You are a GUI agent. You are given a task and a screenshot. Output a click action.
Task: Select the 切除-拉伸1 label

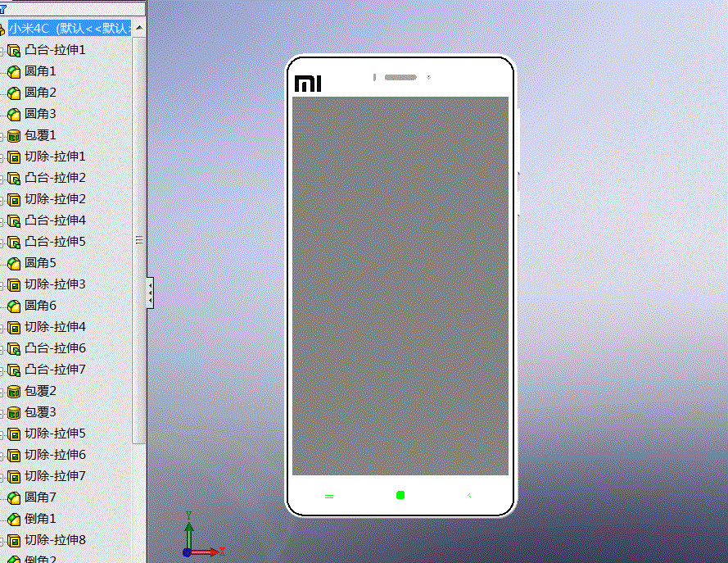(55, 157)
